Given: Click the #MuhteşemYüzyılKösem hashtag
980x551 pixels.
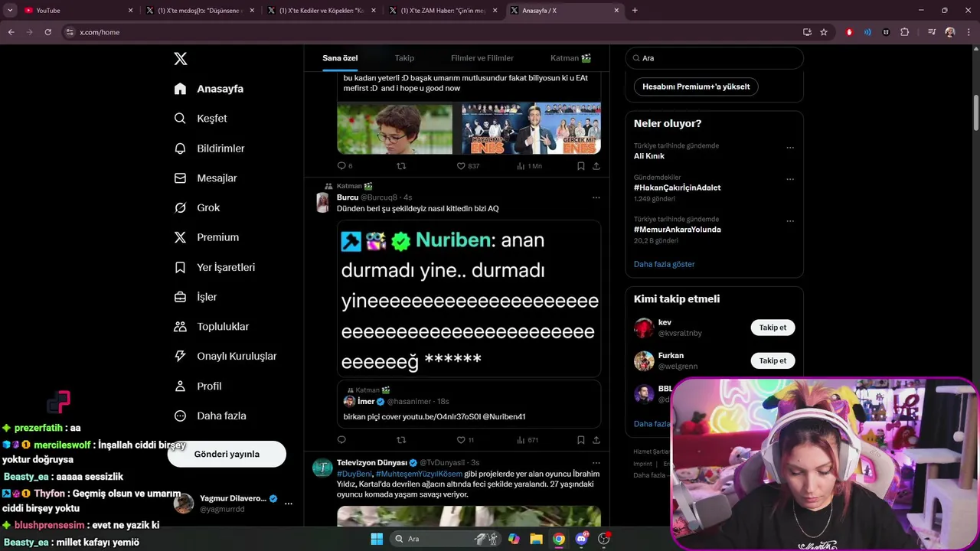Looking at the screenshot, I should (419, 474).
